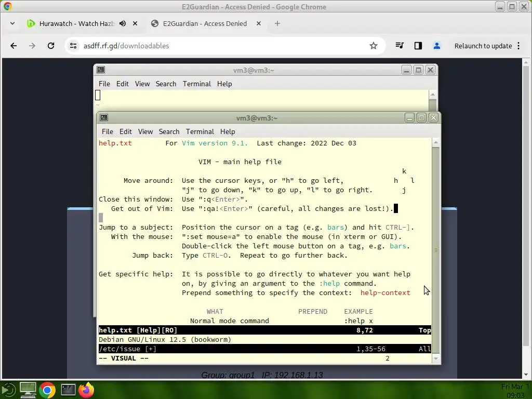532x399 pixels.
Task: Open a new Chrome tab
Action: coord(277,23)
